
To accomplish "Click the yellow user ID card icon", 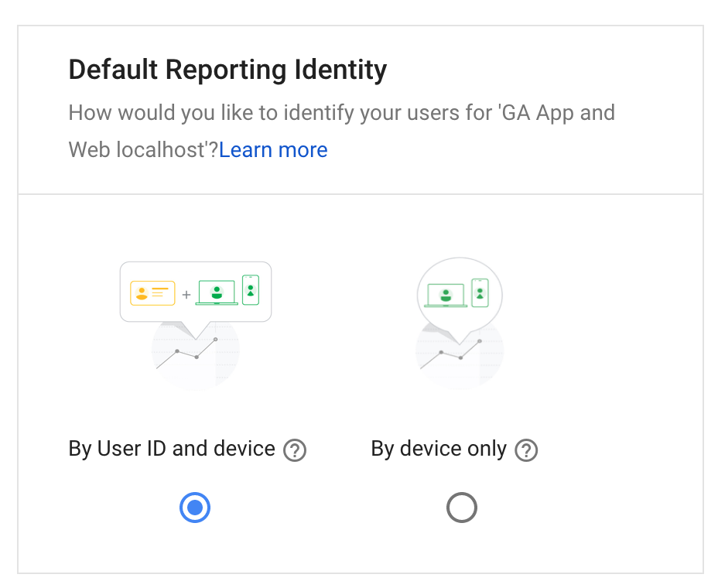I will (x=152, y=293).
